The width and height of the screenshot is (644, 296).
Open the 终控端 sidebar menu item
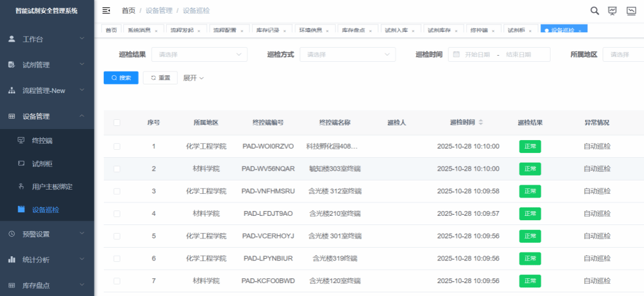(42, 141)
